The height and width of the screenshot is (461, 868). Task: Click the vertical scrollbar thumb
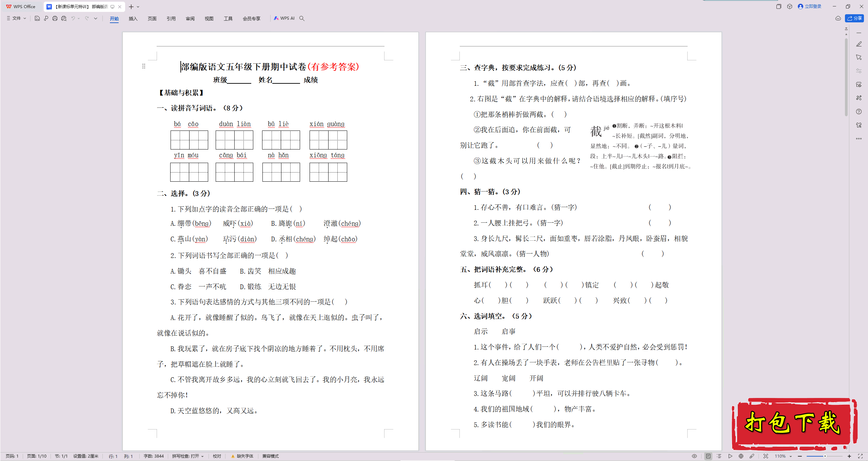[846, 77]
